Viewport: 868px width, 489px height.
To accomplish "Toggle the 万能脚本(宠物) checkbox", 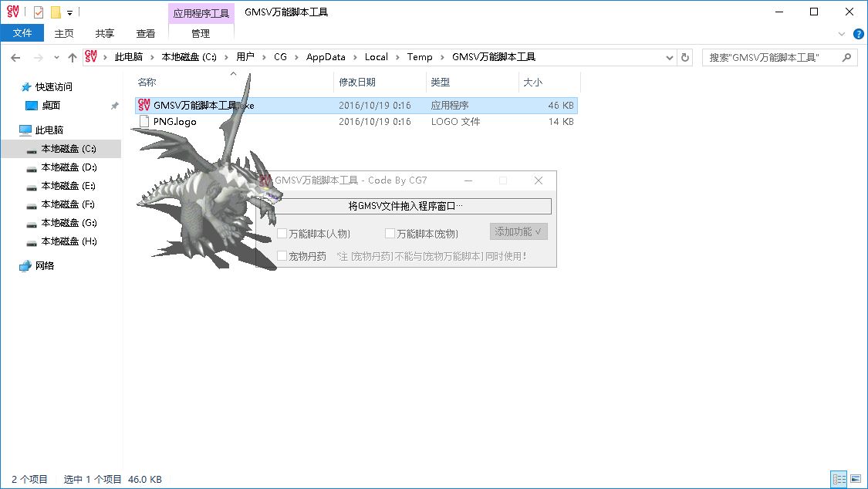I will pos(390,234).
